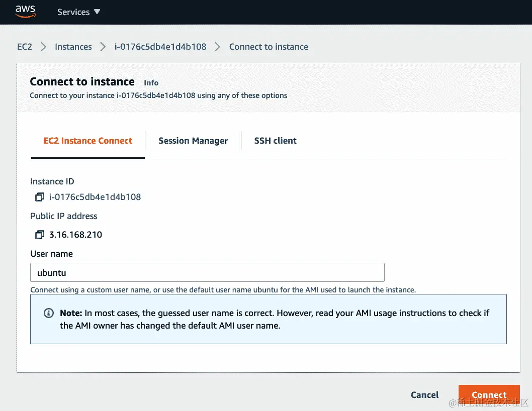
Task: Click the info icon in the Note box
Action: point(49,313)
